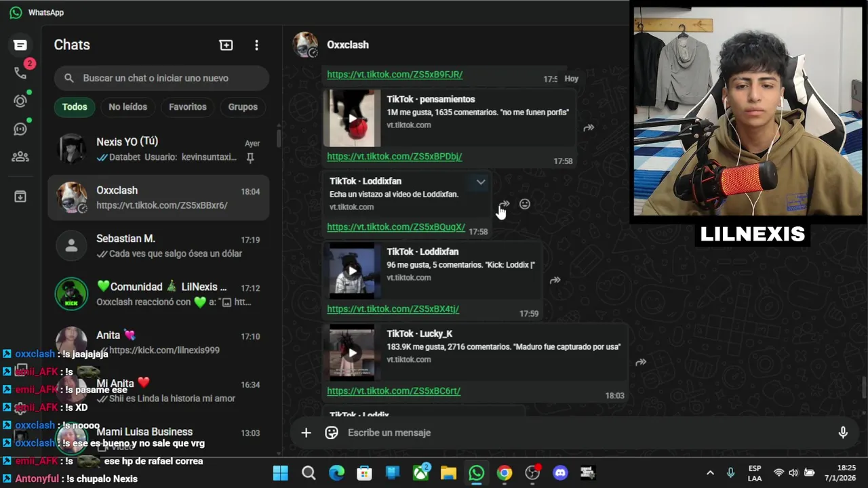Forward the pensamientos TikTok message

(x=589, y=127)
